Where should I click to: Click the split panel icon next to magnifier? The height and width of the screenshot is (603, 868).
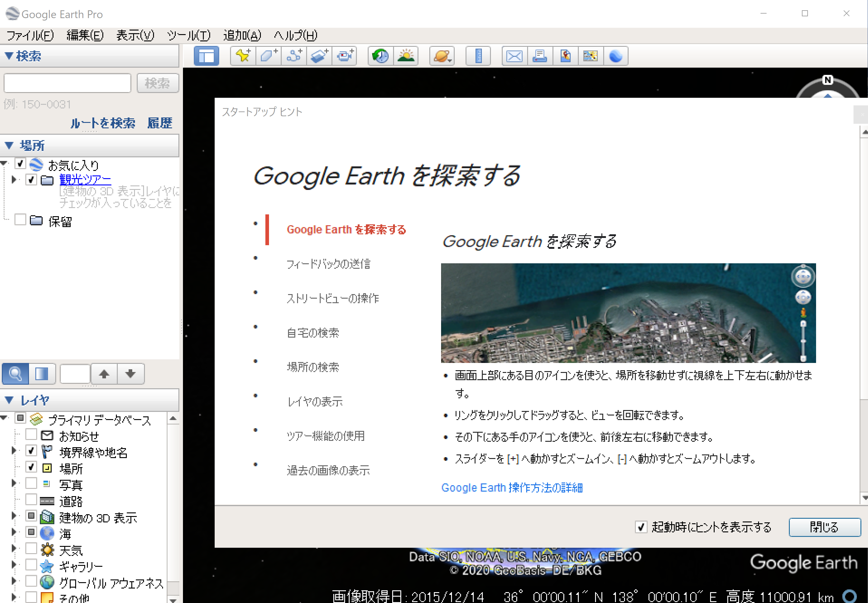pos(42,374)
